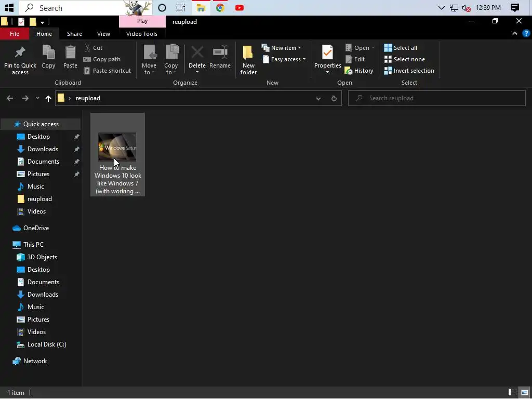This screenshot has width=532, height=399.
Task: Select Network in navigation pane
Action: [35, 361]
